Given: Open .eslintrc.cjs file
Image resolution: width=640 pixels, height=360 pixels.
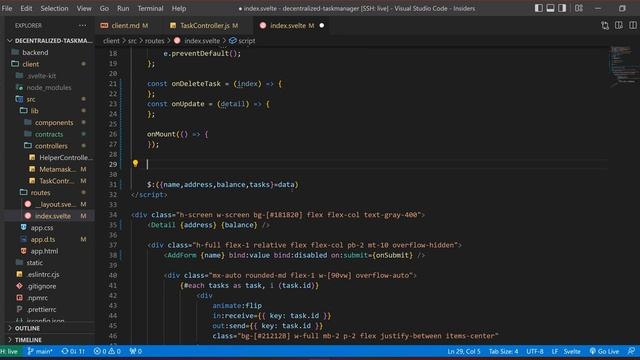Looking at the screenshot, I should (43, 274).
